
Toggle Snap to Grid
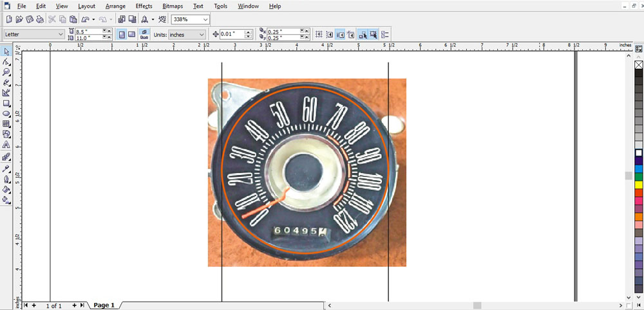(x=319, y=35)
